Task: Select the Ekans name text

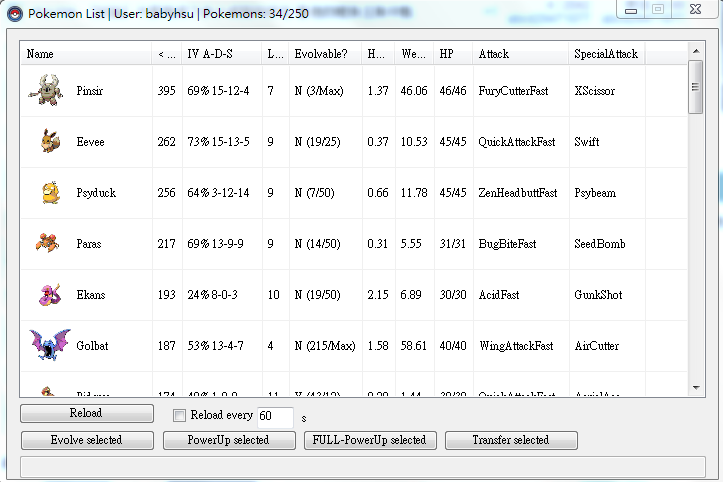Action: pos(91,295)
